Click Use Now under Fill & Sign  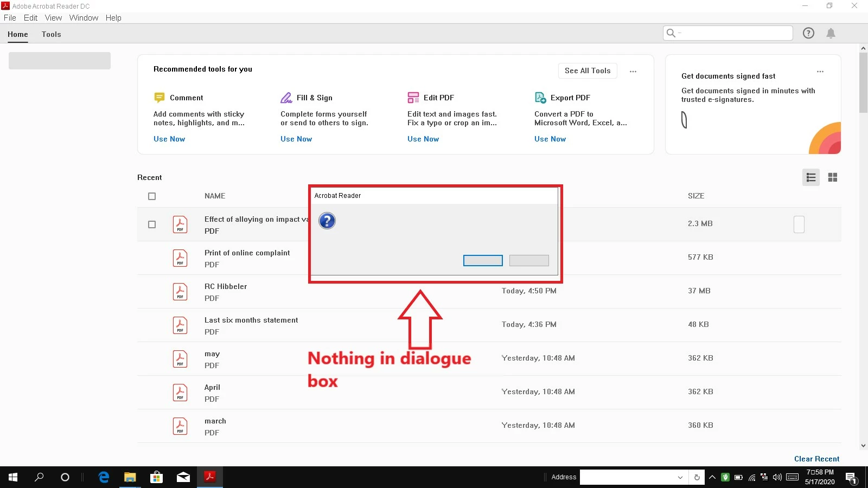click(x=296, y=139)
